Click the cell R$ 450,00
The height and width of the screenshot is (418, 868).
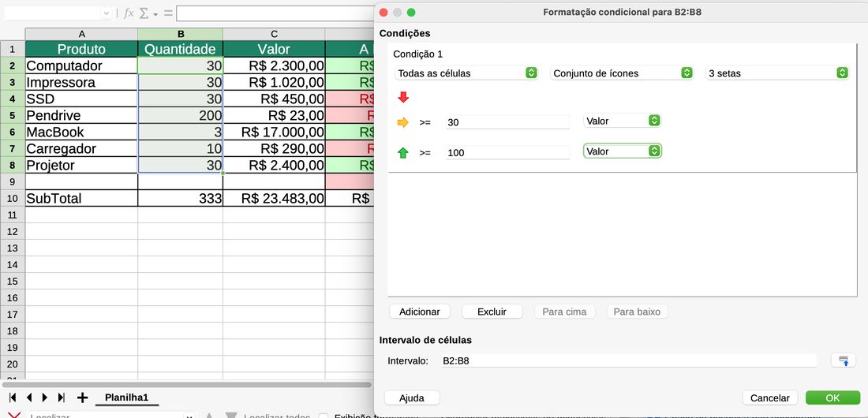click(274, 99)
